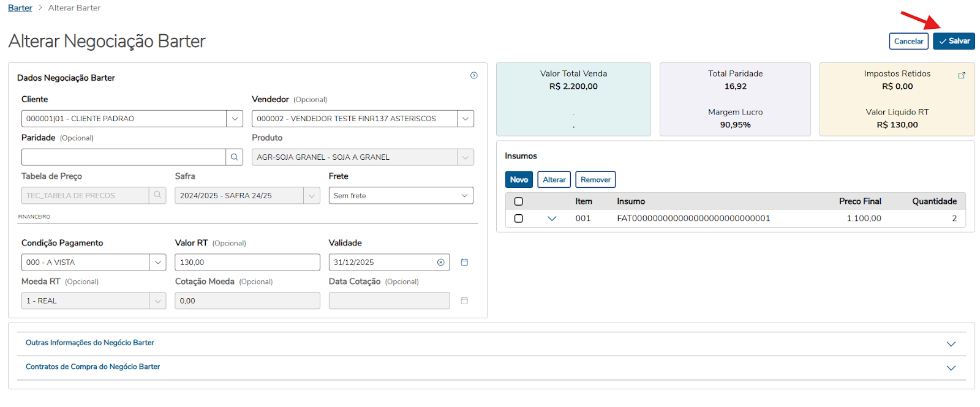Open the Cliente dropdown arrow

pyautogui.click(x=235, y=119)
